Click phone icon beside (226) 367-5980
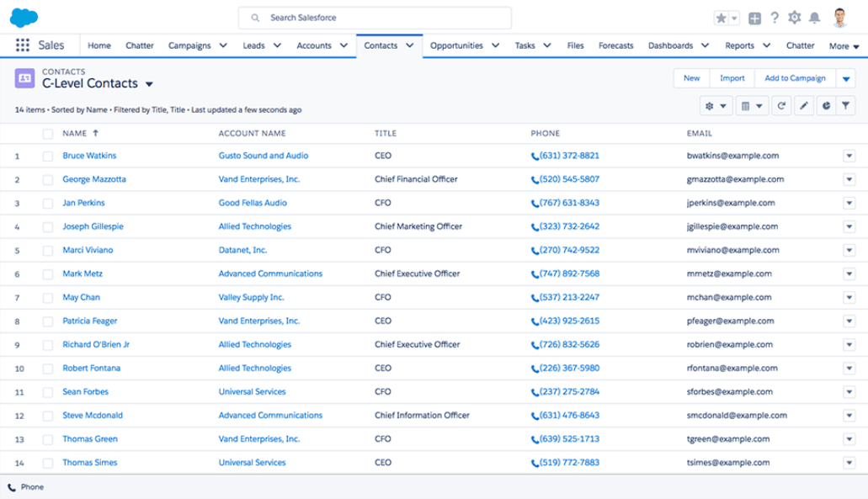Viewport: 868px width, 499px height. 535,369
